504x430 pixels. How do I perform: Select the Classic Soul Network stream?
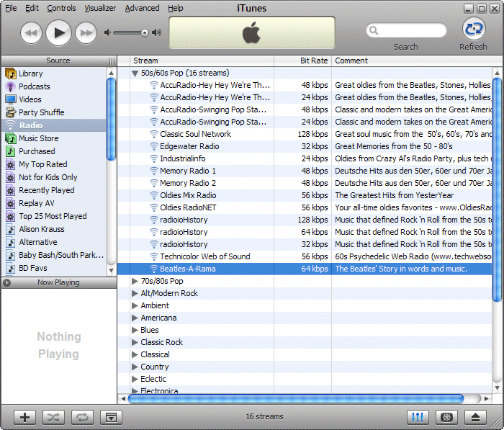coord(195,134)
